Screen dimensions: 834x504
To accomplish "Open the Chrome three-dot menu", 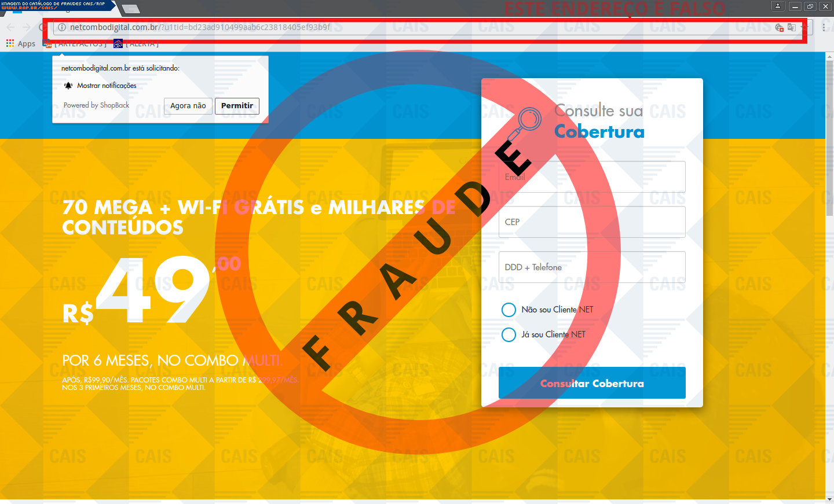I will click(824, 27).
